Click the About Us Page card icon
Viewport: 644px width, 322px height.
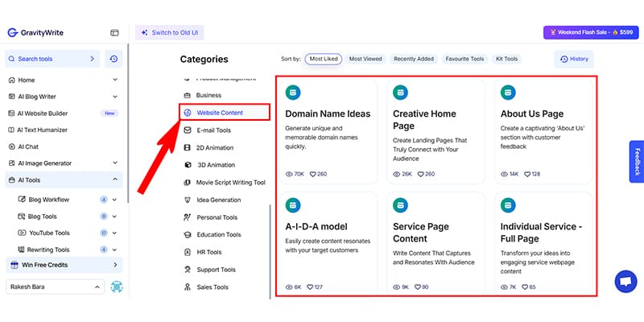point(508,93)
